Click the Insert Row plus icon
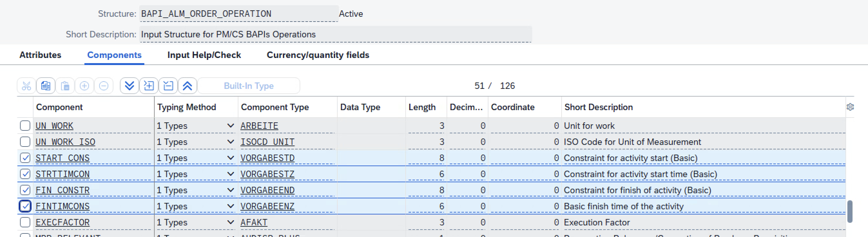Viewport: 868px width, 237px height. tap(84, 86)
